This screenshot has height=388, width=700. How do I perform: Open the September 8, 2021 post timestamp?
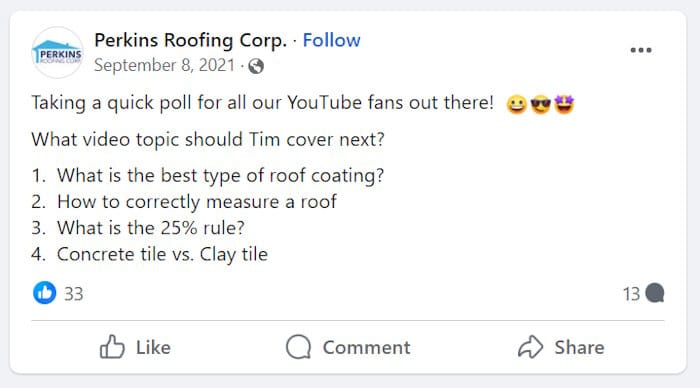pos(164,65)
